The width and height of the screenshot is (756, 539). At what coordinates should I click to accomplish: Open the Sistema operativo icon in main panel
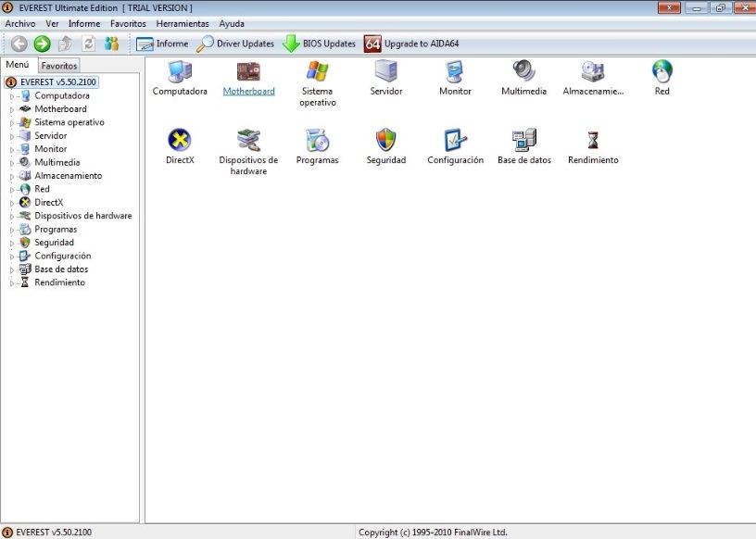[x=318, y=72]
